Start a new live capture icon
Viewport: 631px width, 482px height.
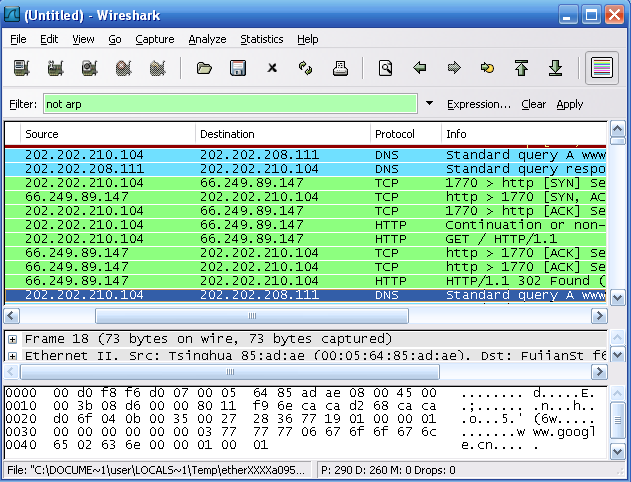click(x=89, y=68)
